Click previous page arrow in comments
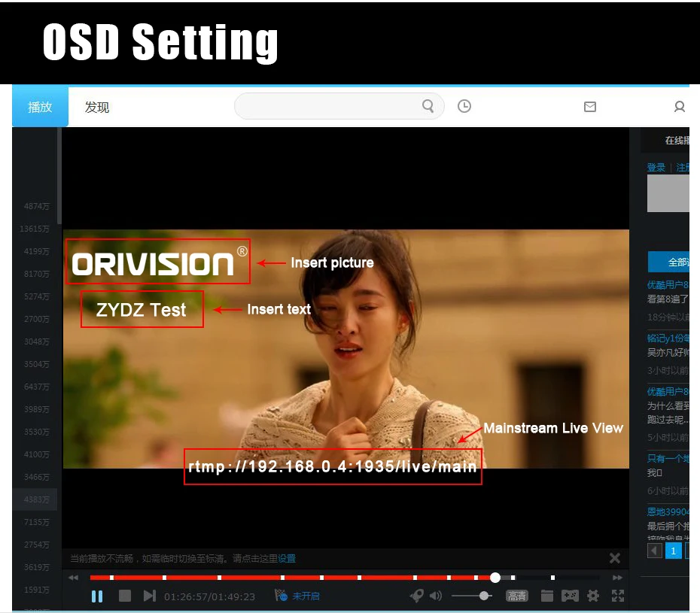This screenshot has height=613, width=700. click(x=655, y=551)
